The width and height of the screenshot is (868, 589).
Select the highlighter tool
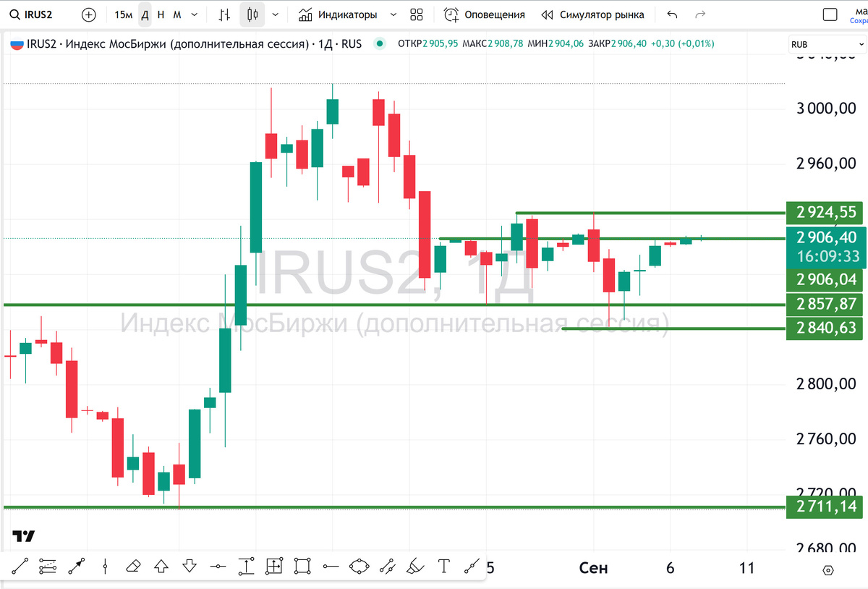pyautogui.click(x=415, y=566)
